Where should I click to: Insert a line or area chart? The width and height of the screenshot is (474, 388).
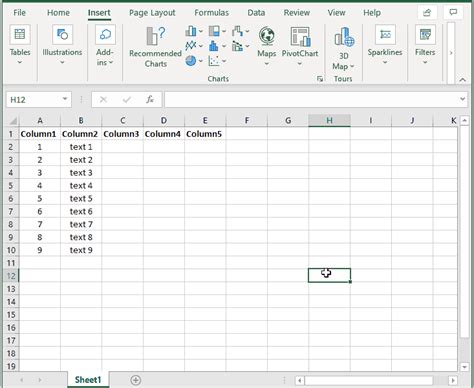194,46
